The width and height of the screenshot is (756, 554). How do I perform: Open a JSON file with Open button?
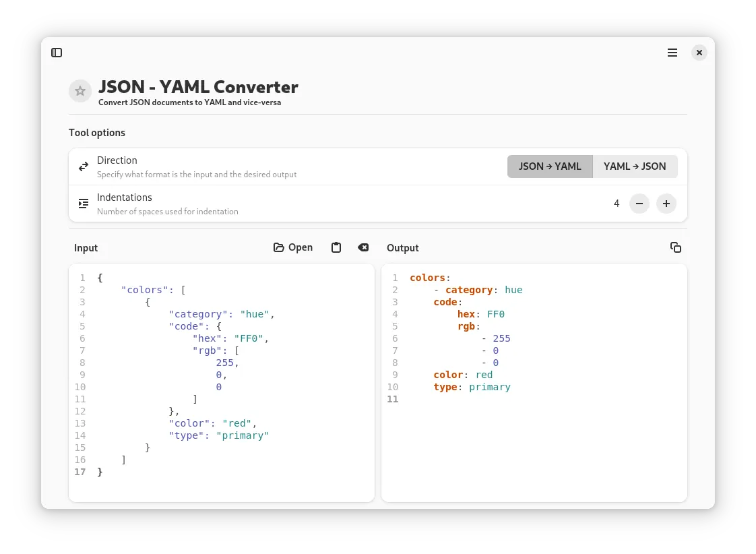pyautogui.click(x=292, y=247)
